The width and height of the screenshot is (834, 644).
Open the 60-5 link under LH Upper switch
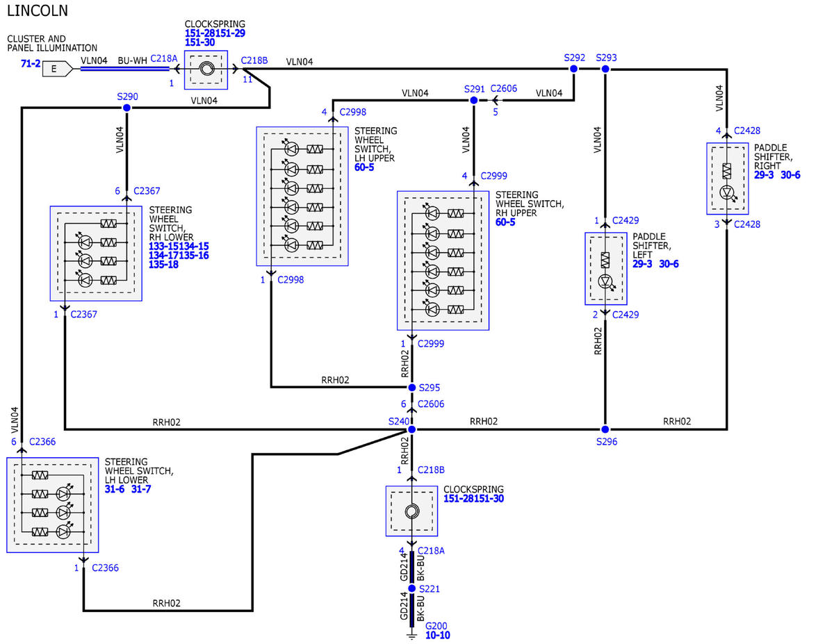[x=364, y=168]
